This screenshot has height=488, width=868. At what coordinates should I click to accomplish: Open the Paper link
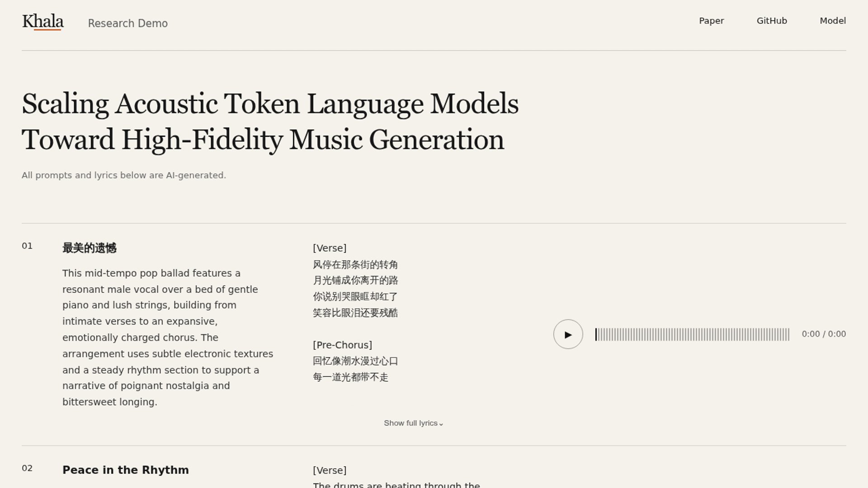711,21
